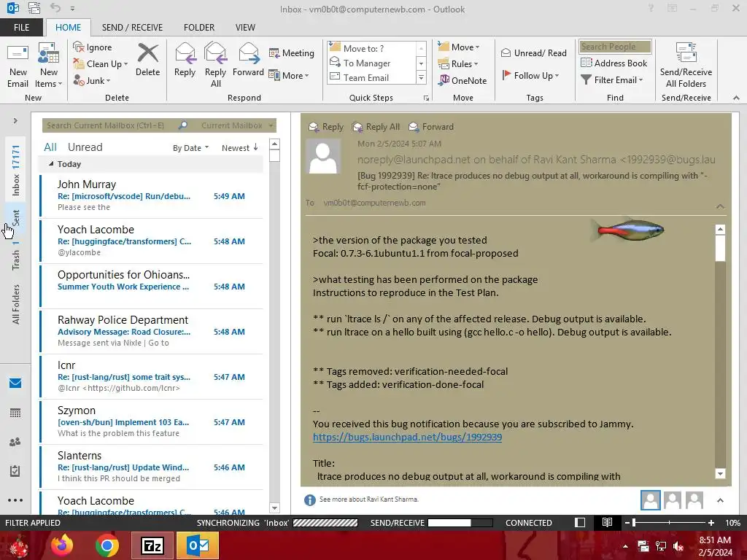Switch to the FOLDER tab
Image resolution: width=747 pixels, height=560 pixels.
click(199, 27)
